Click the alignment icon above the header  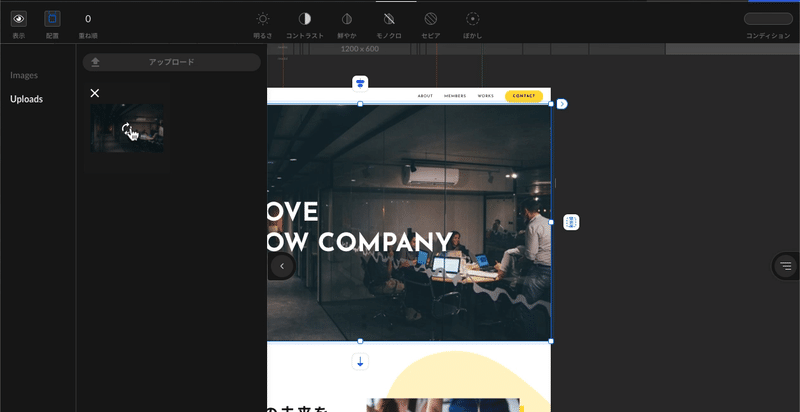click(x=360, y=84)
